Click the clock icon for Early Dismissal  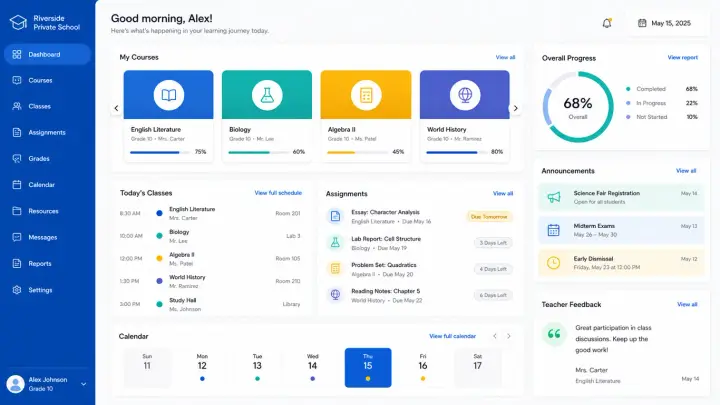coord(554,263)
